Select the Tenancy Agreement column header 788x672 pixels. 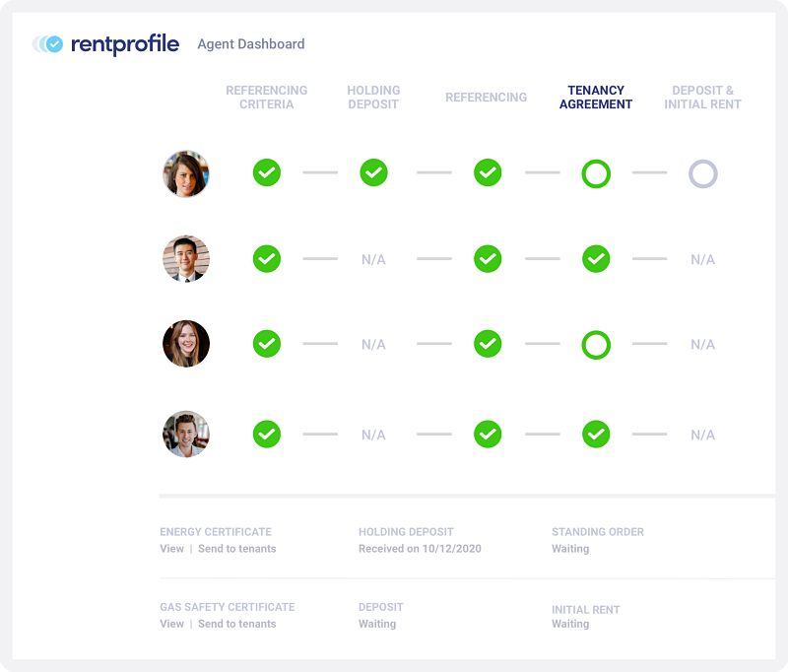tap(595, 97)
